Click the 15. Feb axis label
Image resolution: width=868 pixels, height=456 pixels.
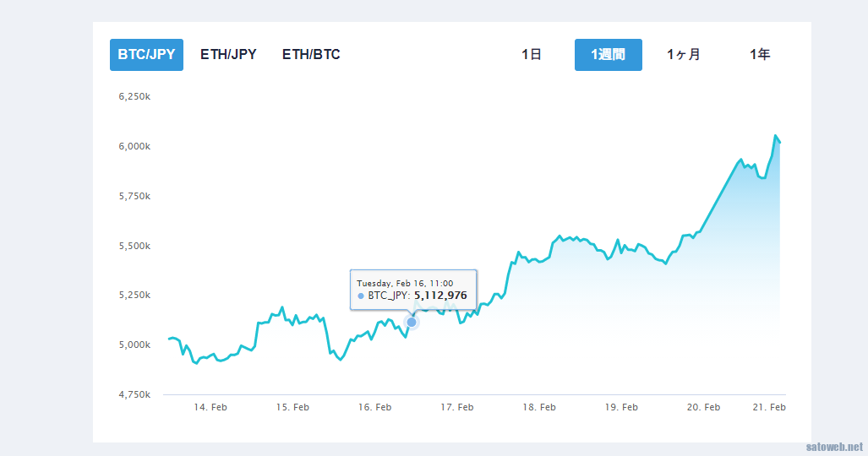point(292,407)
